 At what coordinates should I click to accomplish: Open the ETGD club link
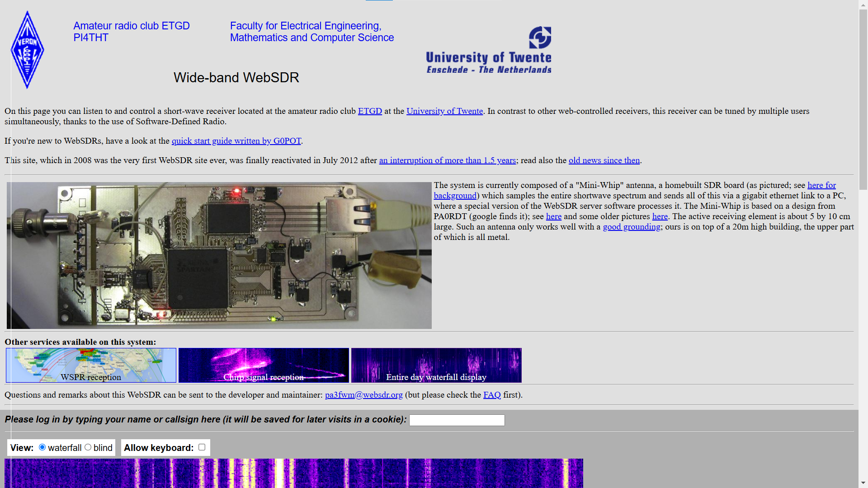(370, 111)
